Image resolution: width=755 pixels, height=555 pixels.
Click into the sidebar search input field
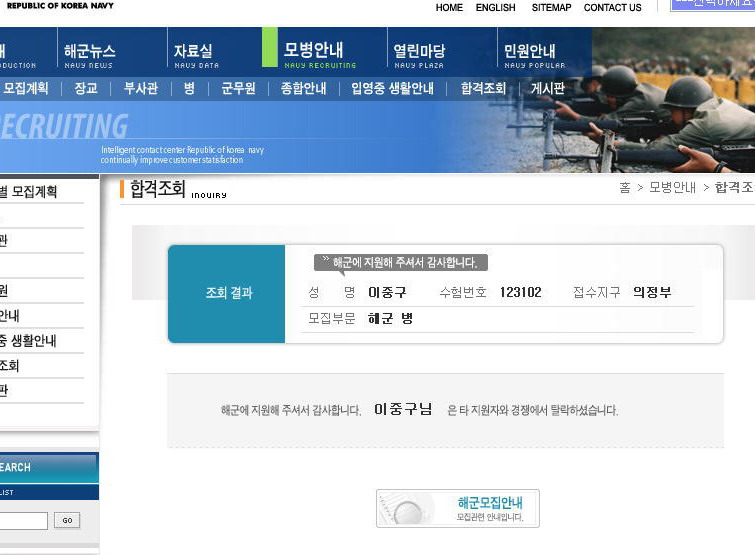[23, 520]
